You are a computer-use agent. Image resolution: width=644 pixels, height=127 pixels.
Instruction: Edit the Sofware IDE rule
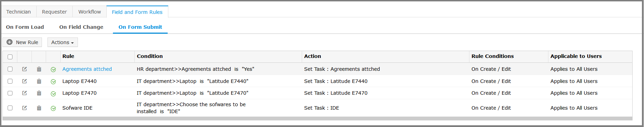click(x=25, y=108)
